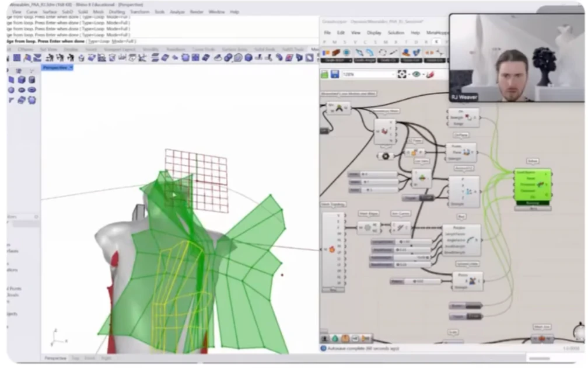Click the first goal icon in the Goals-6dof ribbon
The image size is (588, 368).
point(325,53)
